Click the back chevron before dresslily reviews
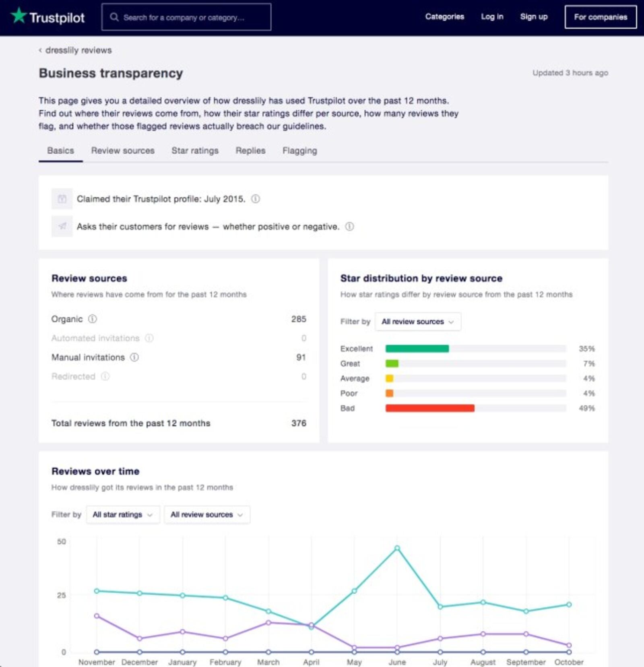The height and width of the screenshot is (667, 644). pyautogui.click(x=40, y=50)
